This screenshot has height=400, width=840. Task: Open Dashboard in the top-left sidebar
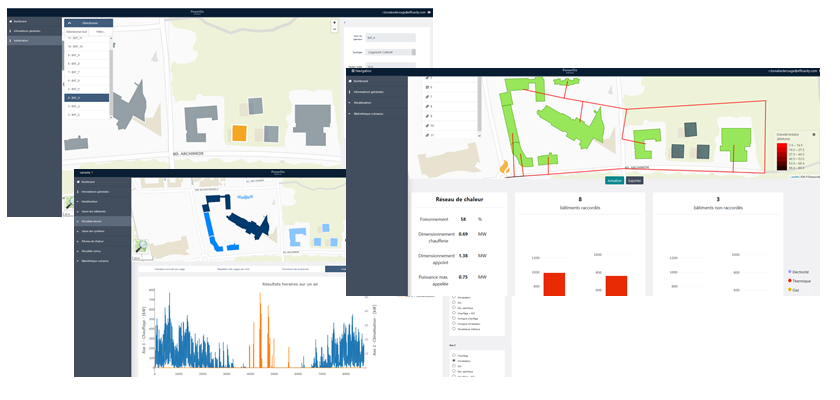tap(21, 22)
